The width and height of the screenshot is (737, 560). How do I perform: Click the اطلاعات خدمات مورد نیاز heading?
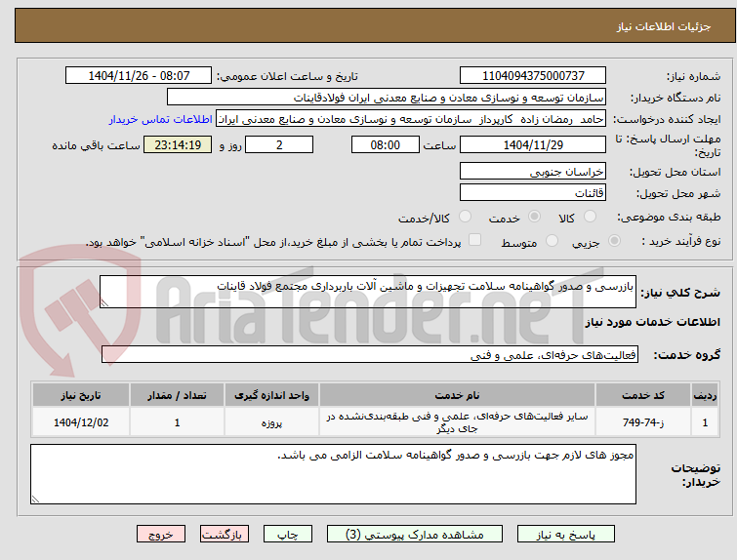click(652, 322)
